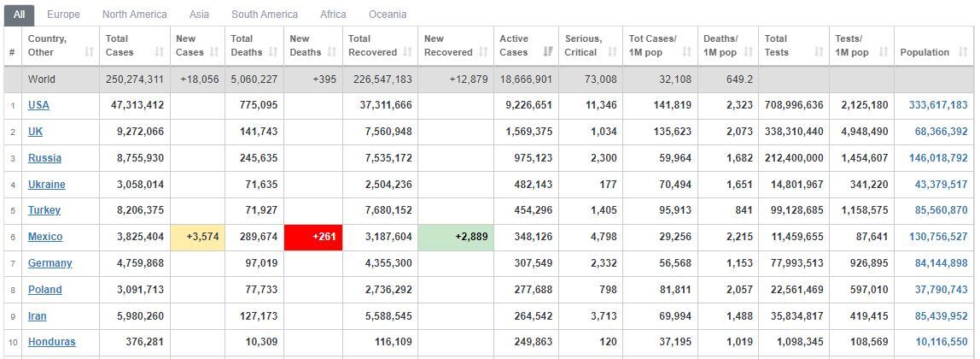This screenshot has width=980, height=359.
Task: Sort Country, Other column alphabetically
Action: click(89, 52)
